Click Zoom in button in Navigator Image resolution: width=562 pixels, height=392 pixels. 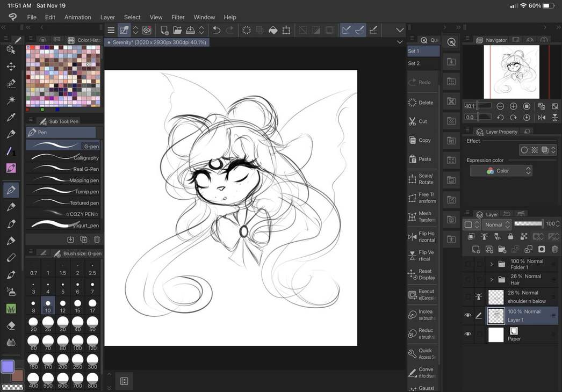point(513,106)
